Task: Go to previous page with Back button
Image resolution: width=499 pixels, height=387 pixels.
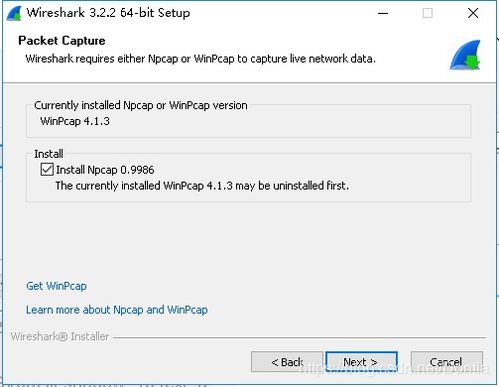Action: tap(287, 362)
